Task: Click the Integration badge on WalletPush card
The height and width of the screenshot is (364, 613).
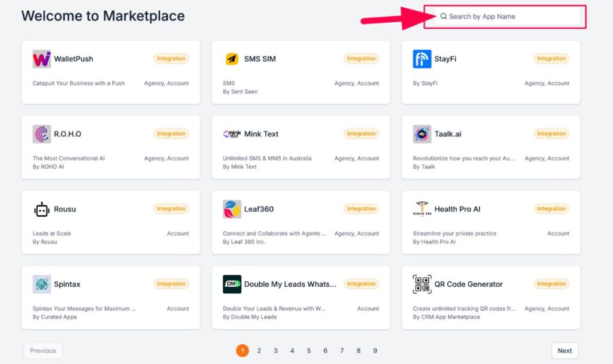Action: pyautogui.click(x=171, y=59)
